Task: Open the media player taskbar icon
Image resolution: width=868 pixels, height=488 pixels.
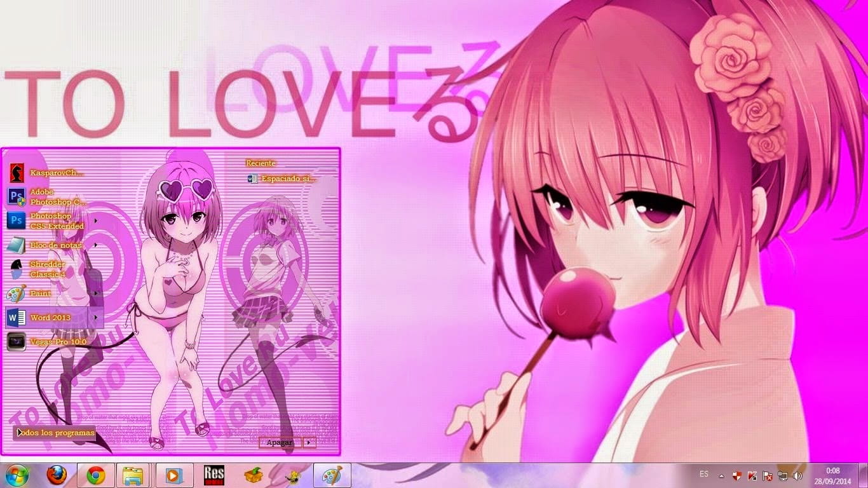Action: [x=172, y=475]
